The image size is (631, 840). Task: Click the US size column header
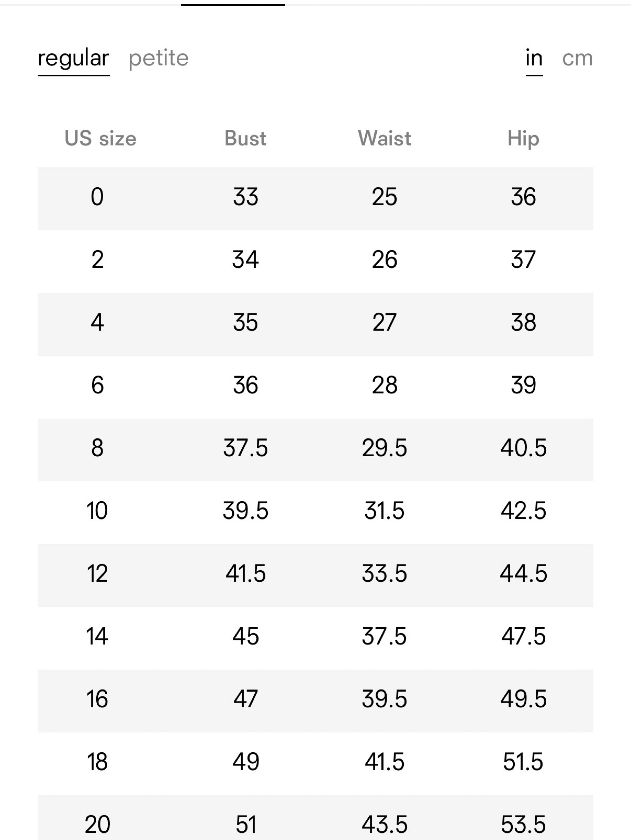click(x=100, y=138)
